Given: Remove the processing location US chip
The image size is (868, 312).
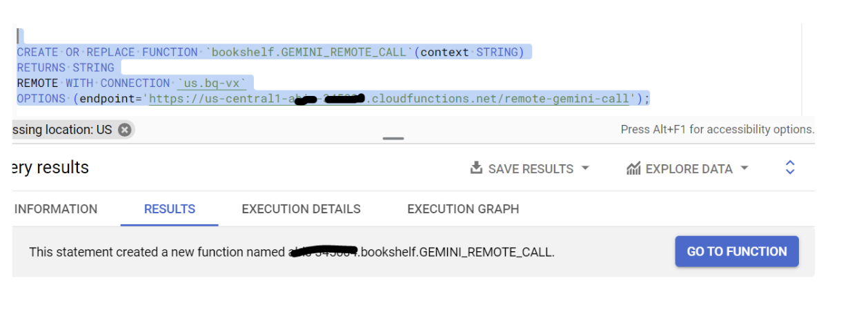Looking at the screenshot, I should pos(124,129).
